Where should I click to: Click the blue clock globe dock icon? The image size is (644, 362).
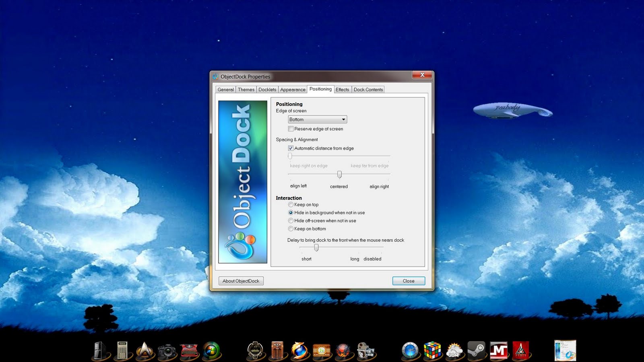tap(411, 350)
